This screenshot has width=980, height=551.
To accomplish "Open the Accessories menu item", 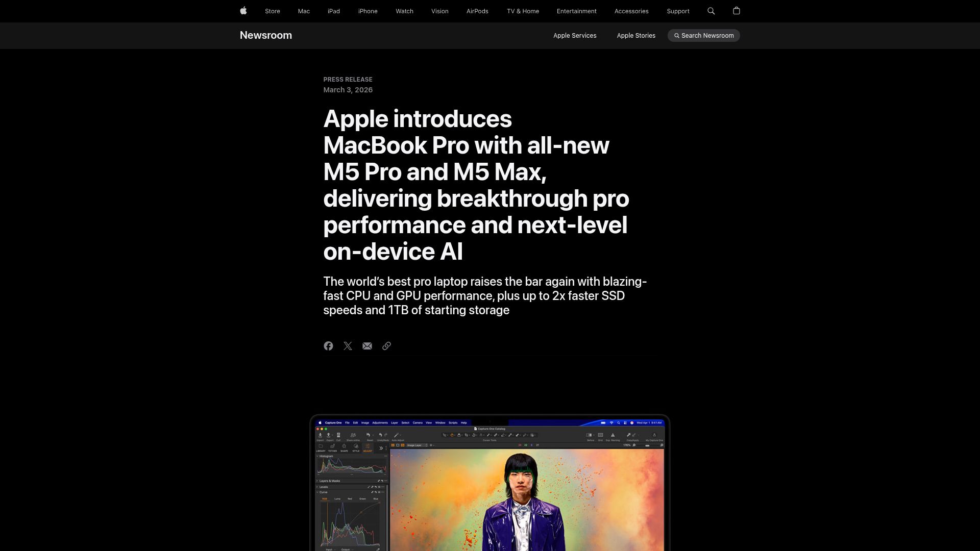I will 631,11.
